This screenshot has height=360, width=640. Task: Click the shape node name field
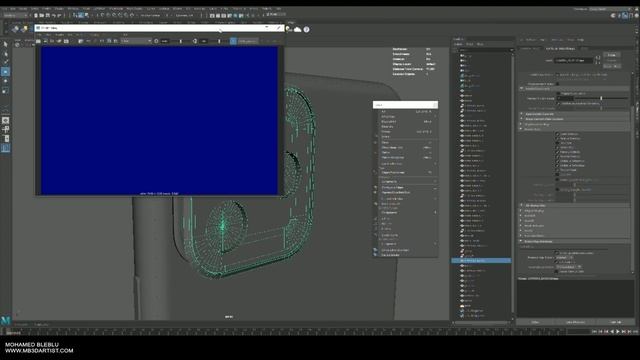click(x=574, y=60)
